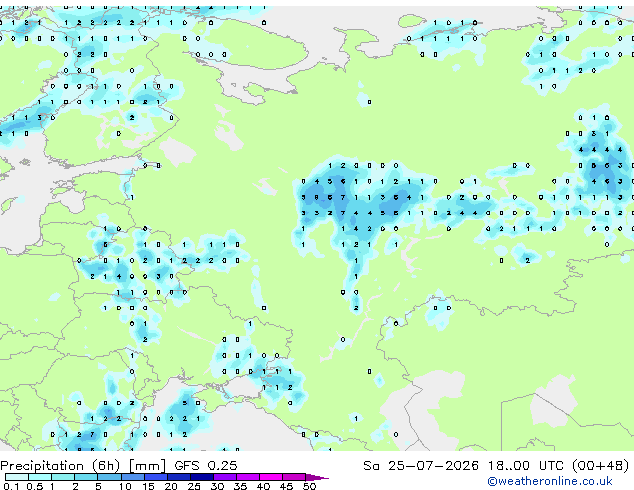
Task: Click the '0.1' legend scale label
Action: point(11,486)
